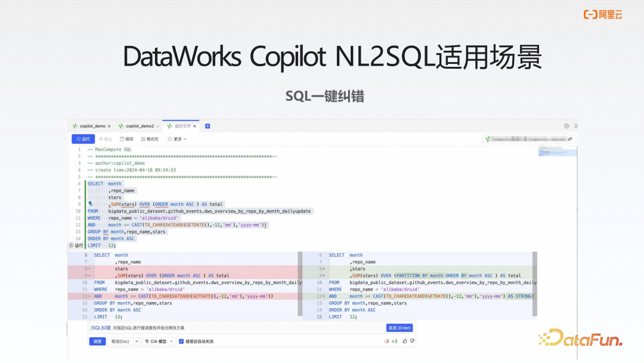This screenshot has width=644, height=363.
Task: Open a new tab with the plus icon
Action: pos(208,126)
